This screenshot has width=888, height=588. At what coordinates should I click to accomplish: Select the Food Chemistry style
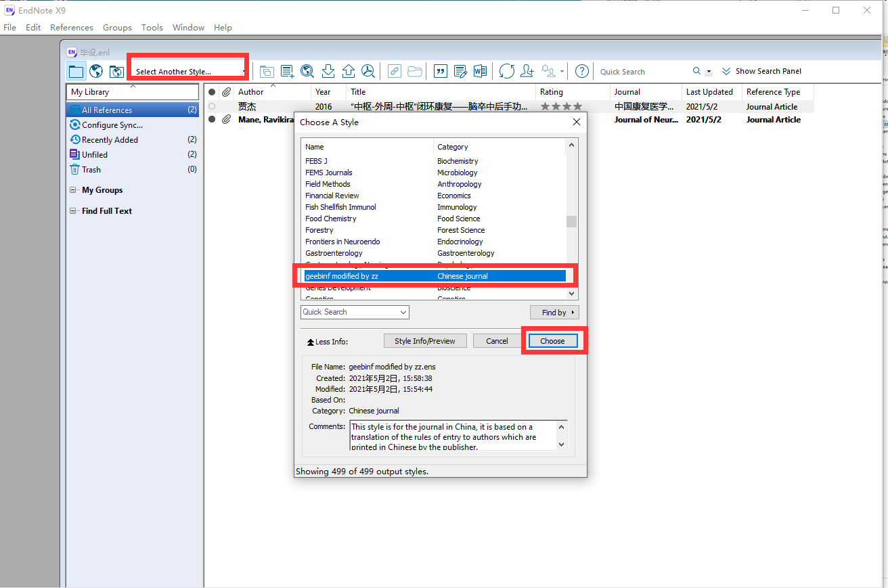(x=434, y=219)
